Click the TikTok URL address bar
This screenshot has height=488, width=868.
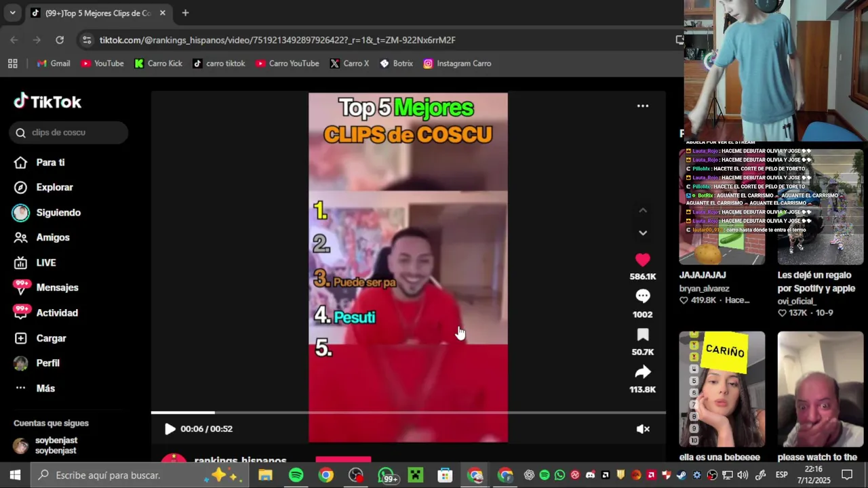point(277,40)
